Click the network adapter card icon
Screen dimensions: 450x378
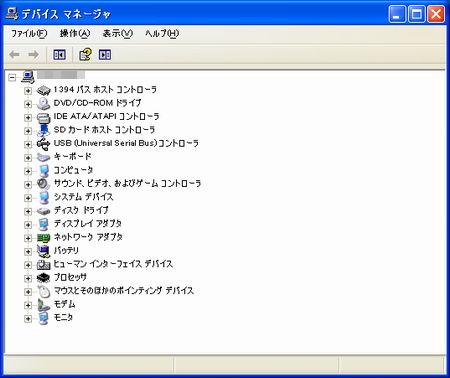(x=43, y=238)
